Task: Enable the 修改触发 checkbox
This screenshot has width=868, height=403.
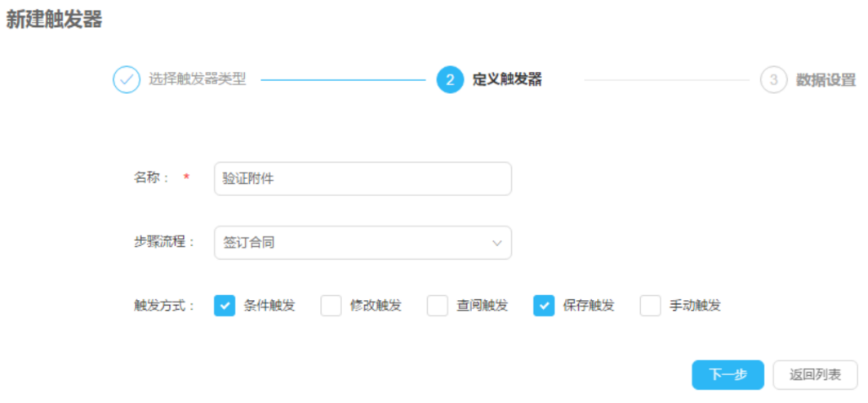Action: point(331,306)
